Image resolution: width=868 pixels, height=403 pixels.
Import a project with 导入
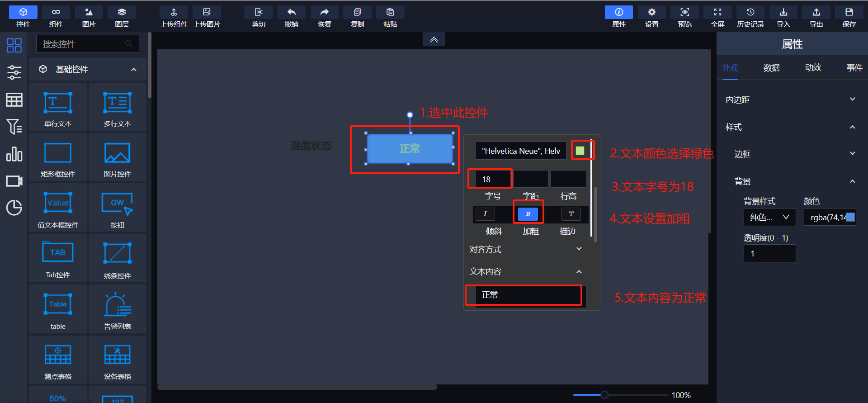[783, 17]
